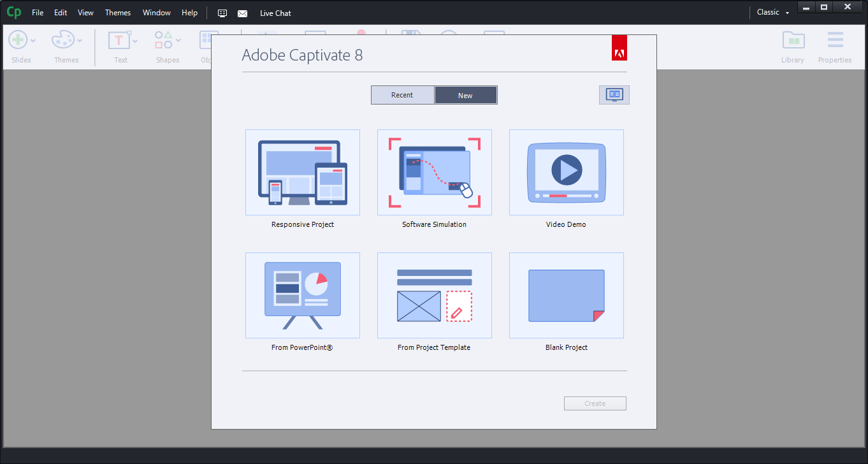Click the Shapes icon in toolbar
The image size is (868, 464).
[x=164, y=40]
